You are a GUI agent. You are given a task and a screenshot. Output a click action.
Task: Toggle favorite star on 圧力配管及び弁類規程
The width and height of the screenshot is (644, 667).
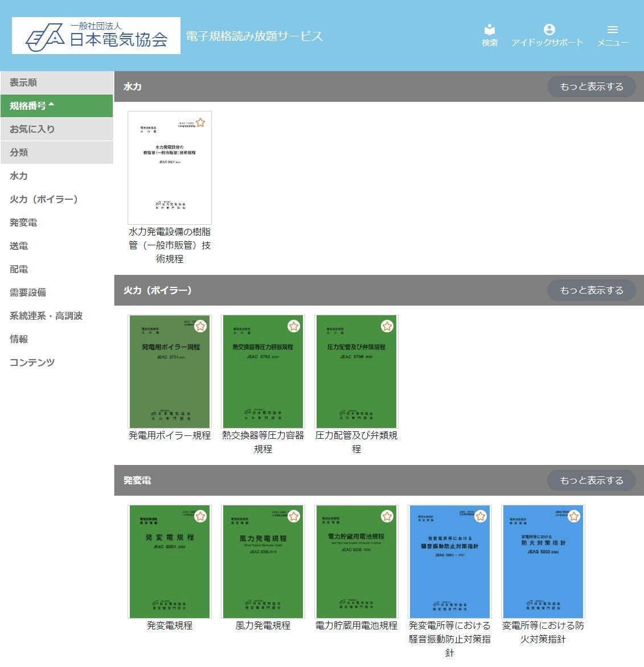click(387, 326)
